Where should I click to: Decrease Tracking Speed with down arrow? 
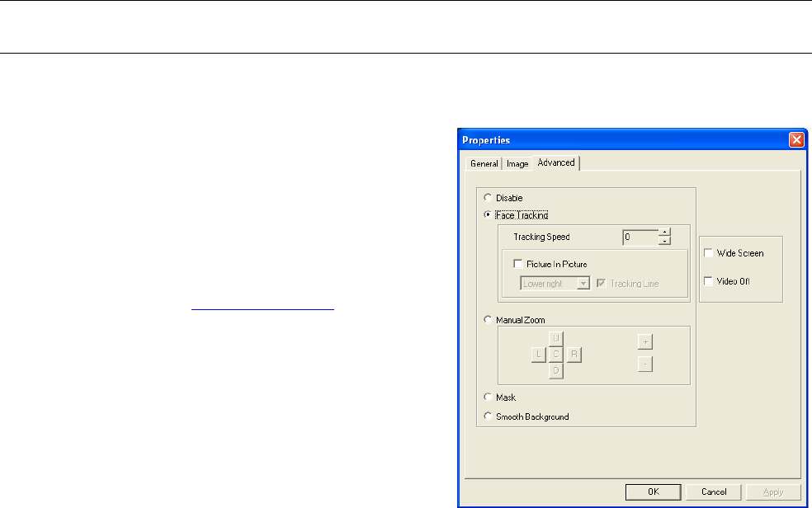(664, 241)
